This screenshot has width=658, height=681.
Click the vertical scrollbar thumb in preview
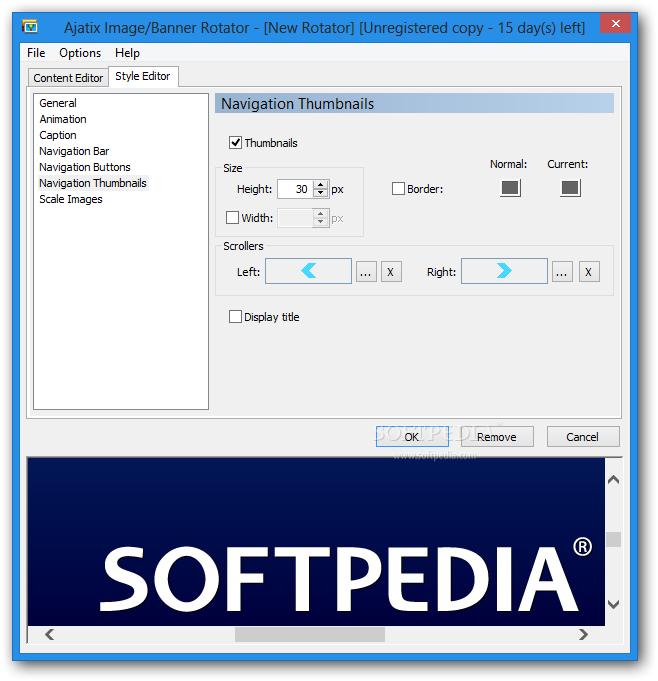tap(613, 539)
